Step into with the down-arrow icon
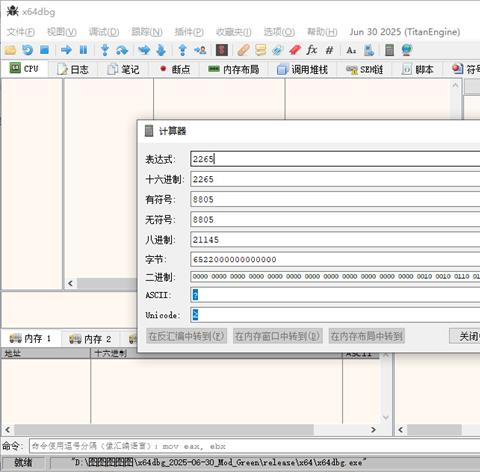480x472 pixels. click(105, 50)
